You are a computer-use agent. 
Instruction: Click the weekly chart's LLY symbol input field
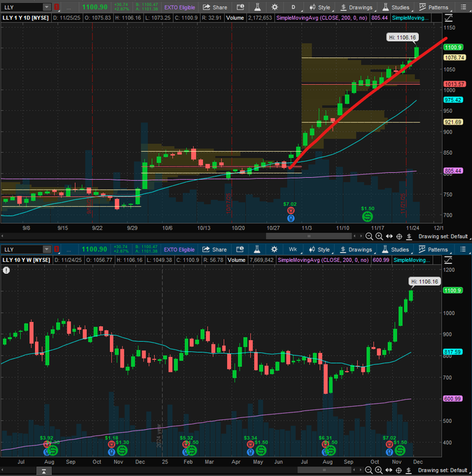point(22,249)
